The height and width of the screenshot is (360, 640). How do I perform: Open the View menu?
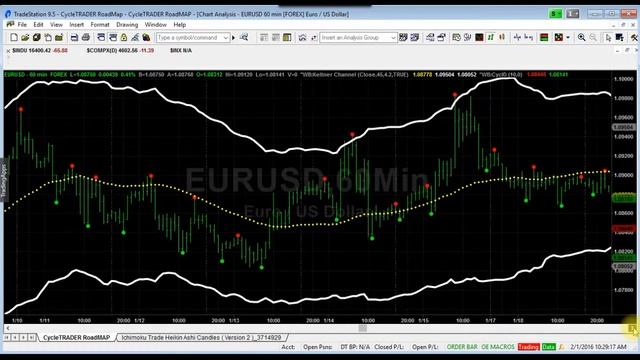point(56,25)
